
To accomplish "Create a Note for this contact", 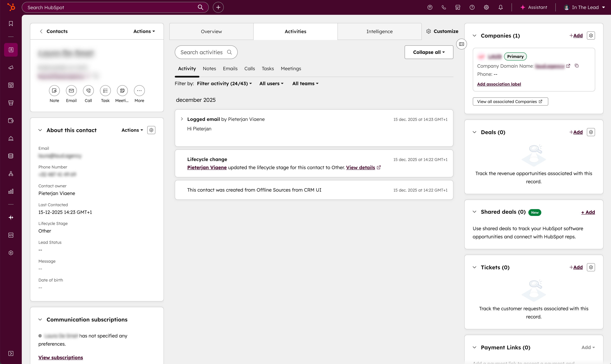I will tap(54, 90).
